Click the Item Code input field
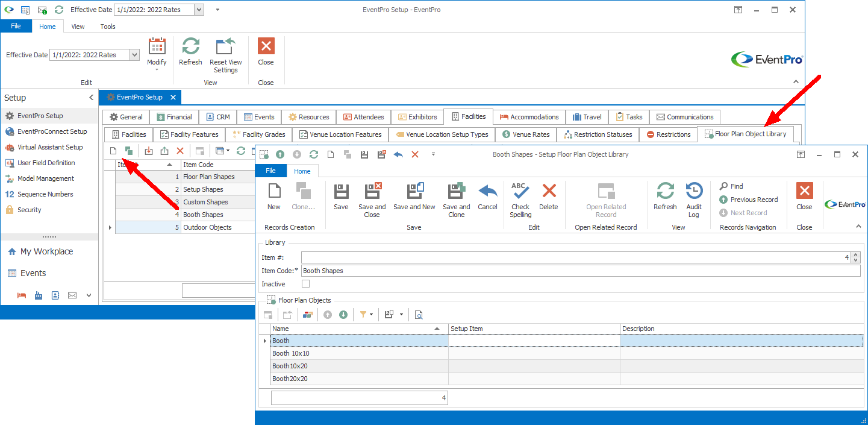This screenshot has height=425, width=868. tap(581, 271)
